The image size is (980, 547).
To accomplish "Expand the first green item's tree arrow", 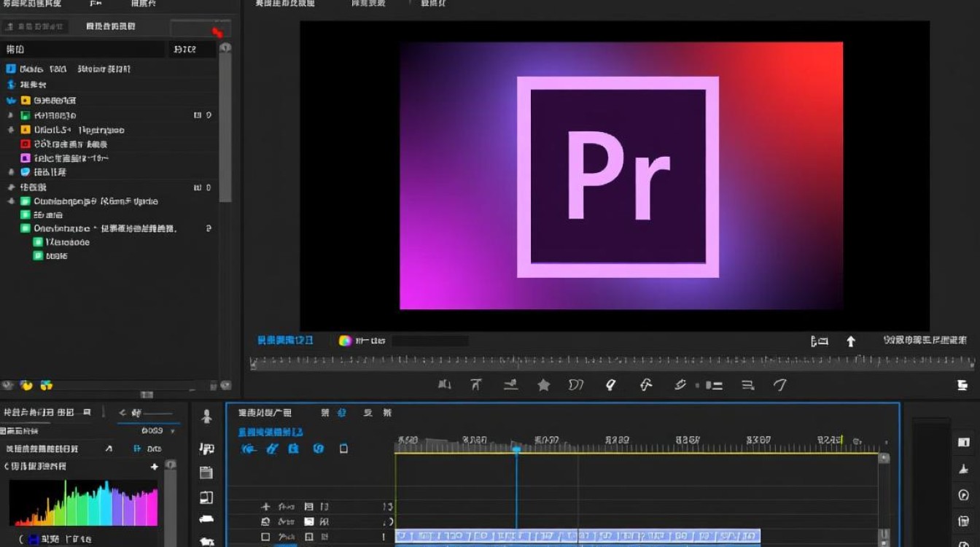I will pos(10,115).
